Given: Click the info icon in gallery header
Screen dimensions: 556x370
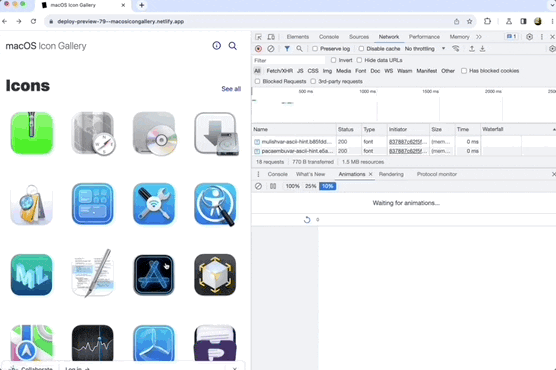Looking at the screenshot, I should coord(217,45).
